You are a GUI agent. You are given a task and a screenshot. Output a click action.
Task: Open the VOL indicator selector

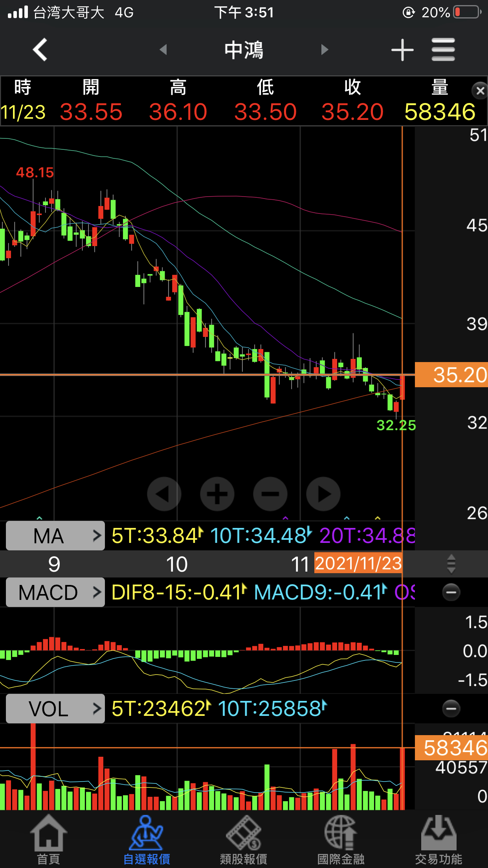point(55,709)
